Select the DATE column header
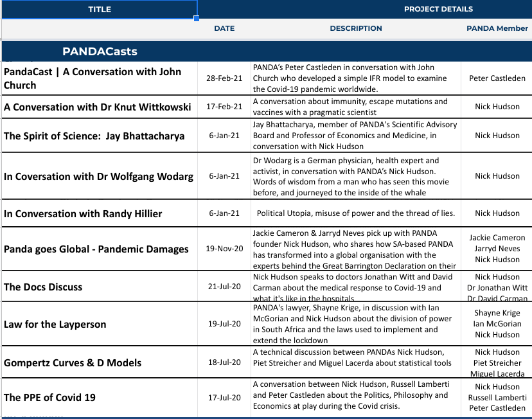This screenshot has height=419, width=532. point(224,28)
